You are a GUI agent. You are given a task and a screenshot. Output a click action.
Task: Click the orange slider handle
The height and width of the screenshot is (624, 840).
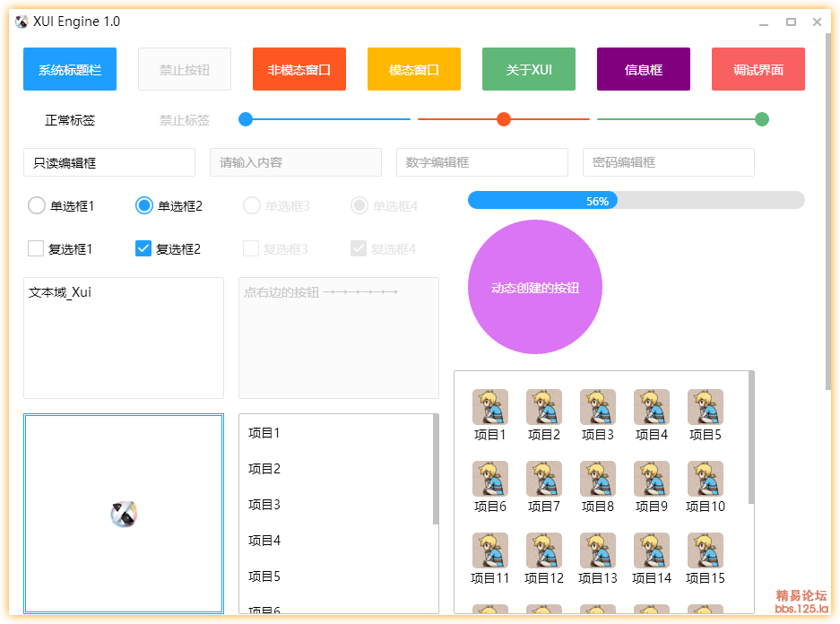tap(504, 119)
